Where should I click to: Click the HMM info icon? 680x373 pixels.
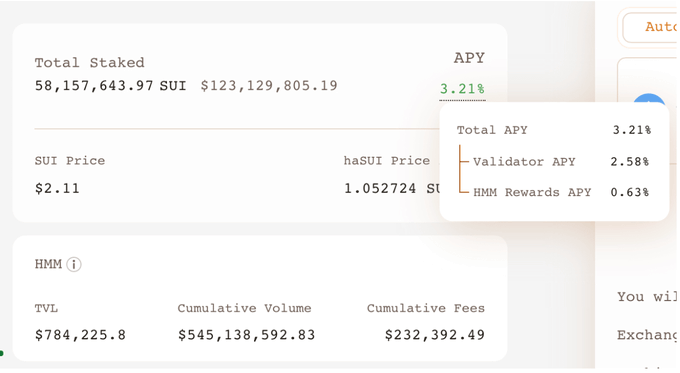coord(74,264)
